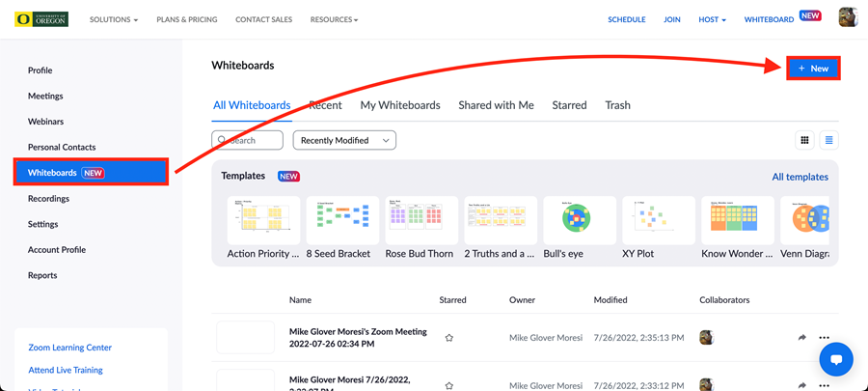Expand the Solutions dropdown menu

(114, 19)
